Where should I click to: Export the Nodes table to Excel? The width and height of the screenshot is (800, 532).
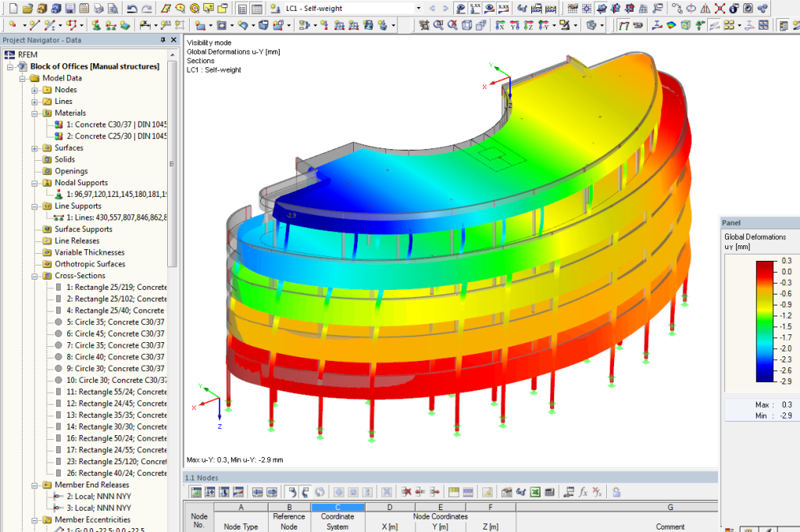pos(534,491)
